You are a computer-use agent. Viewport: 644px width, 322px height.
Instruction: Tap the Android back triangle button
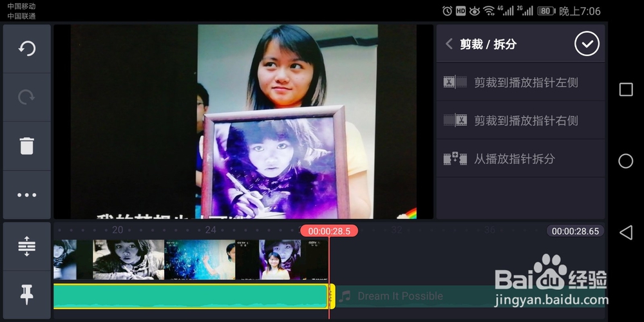[626, 233]
